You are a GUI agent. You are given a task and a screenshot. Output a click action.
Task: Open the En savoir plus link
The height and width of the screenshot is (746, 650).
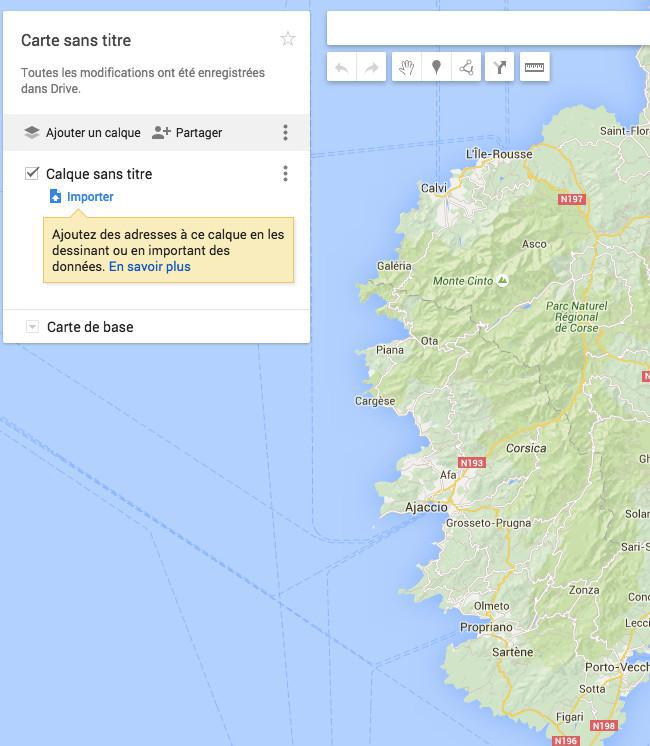tap(150, 267)
